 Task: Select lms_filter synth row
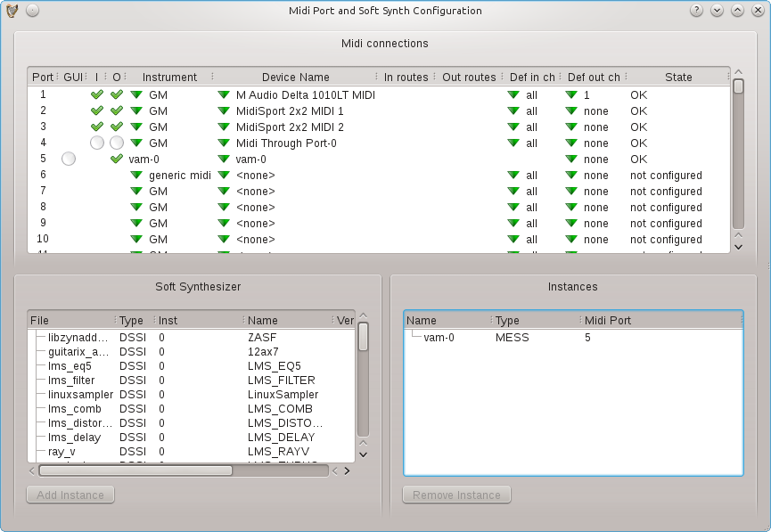[191, 381]
